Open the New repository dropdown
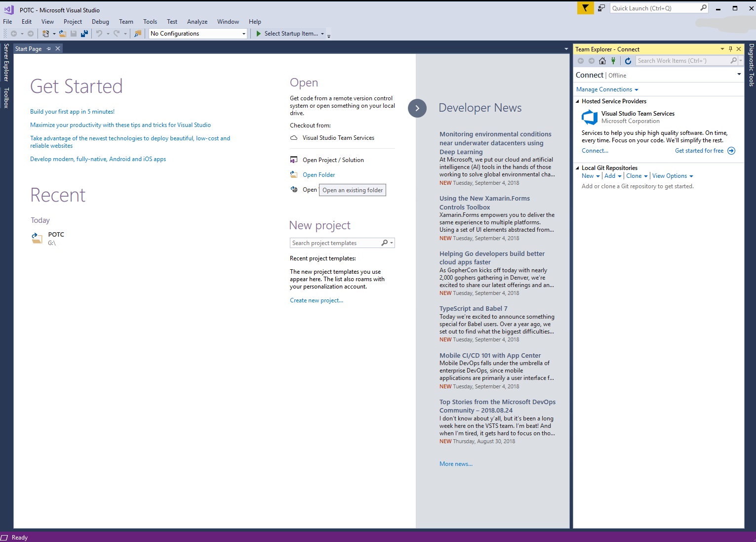Viewport: 756px width, 542px height. pyautogui.click(x=591, y=176)
